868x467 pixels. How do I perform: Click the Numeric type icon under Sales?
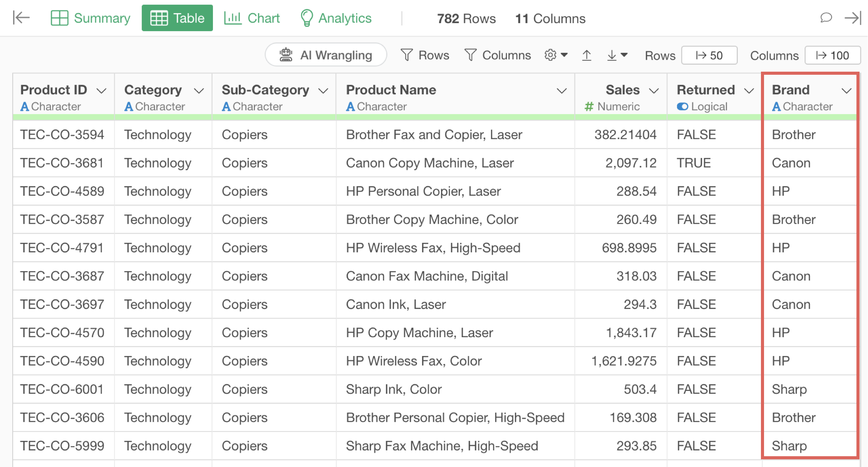pos(589,107)
